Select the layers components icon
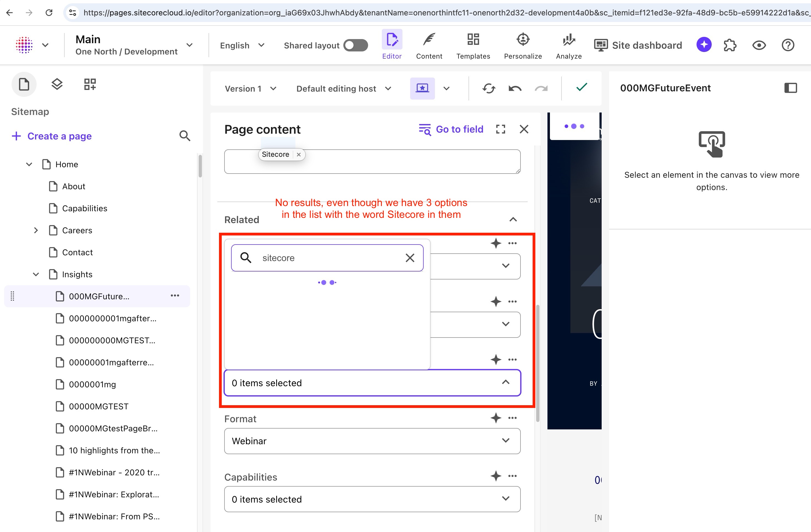The width and height of the screenshot is (811, 532). pyautogui.click(x=57, y=84)
